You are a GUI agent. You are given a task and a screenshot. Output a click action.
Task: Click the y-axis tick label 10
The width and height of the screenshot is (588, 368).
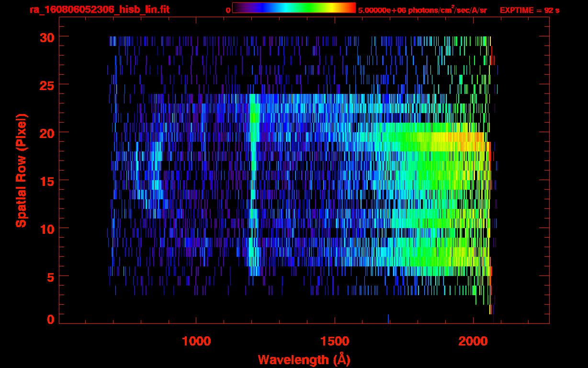pos(46,229)
